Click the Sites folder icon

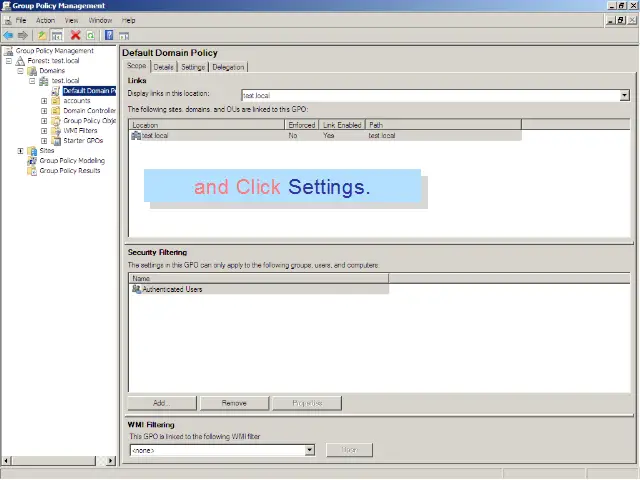click(32, 151)
